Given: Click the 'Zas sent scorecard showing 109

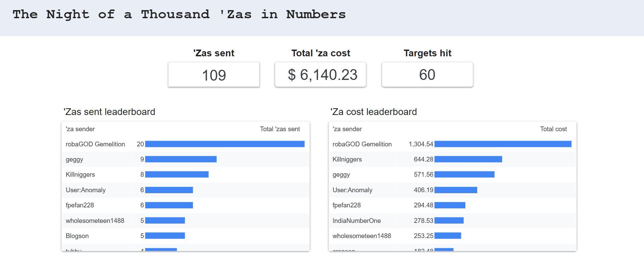Looking at the screenshot, I should [x=214, y=75].
